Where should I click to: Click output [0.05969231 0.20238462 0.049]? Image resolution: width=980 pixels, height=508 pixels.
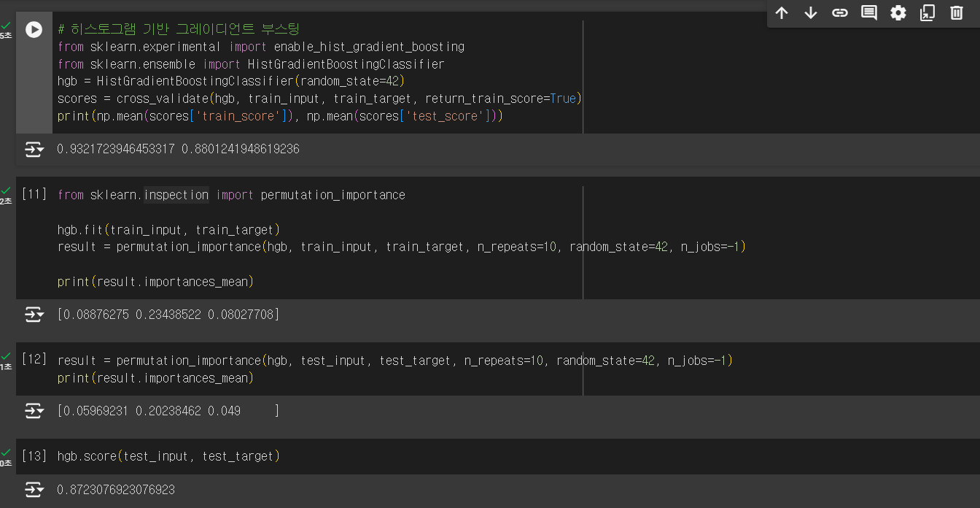(x=168, y=411)
